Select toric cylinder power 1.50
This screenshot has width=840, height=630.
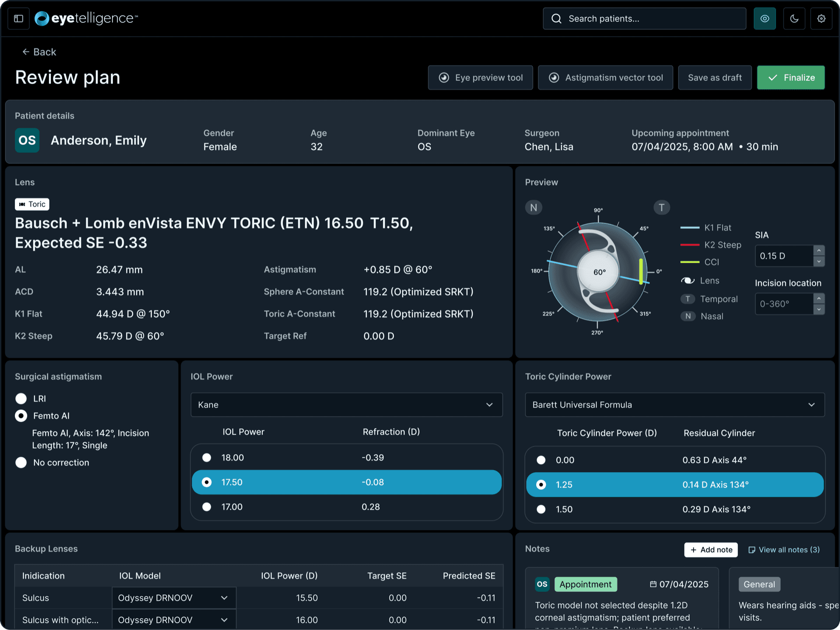[541, 509]
